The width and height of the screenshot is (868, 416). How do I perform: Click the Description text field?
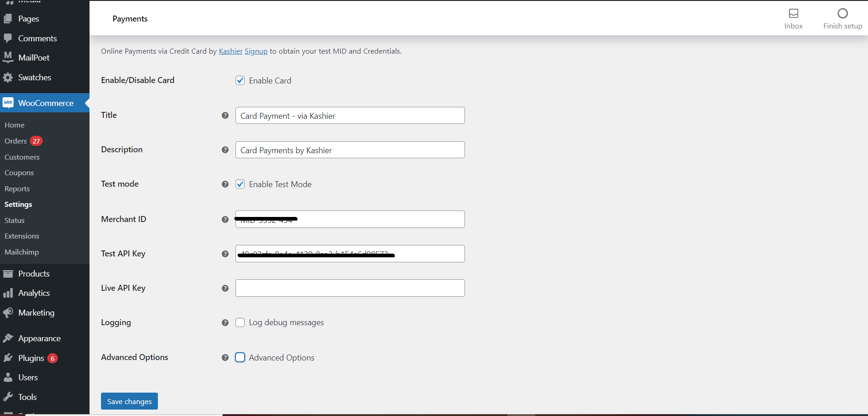pos(350,150)
